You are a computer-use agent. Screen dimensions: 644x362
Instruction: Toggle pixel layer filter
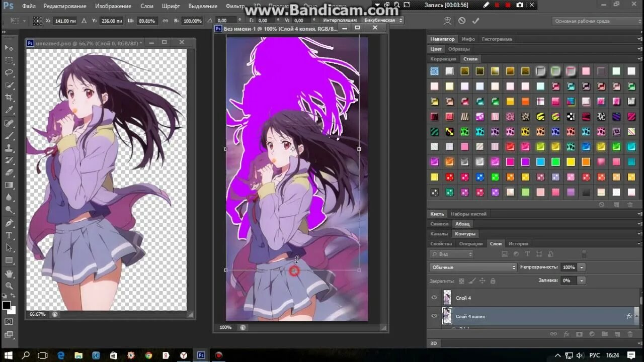[505, 254]
